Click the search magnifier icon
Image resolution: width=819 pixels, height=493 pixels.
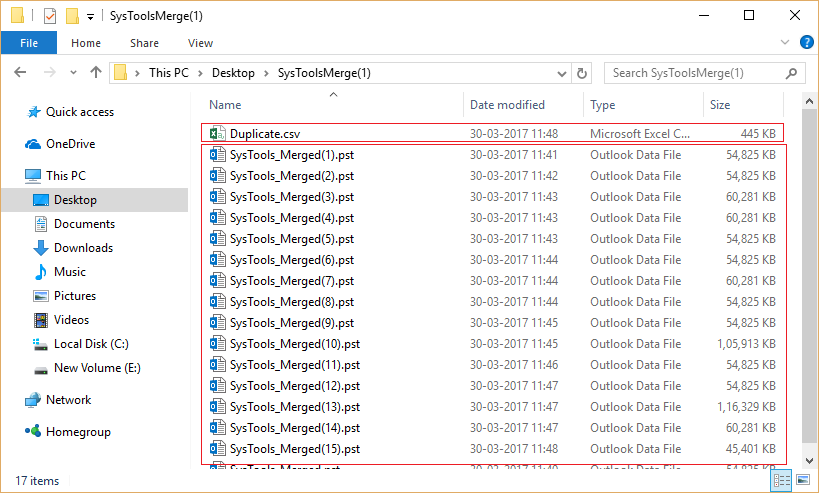[791, 73]
